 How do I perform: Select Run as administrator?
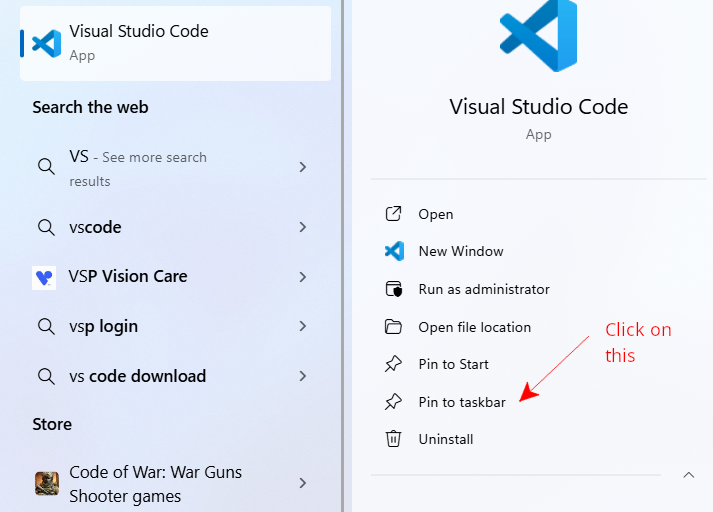coord(484,289)
